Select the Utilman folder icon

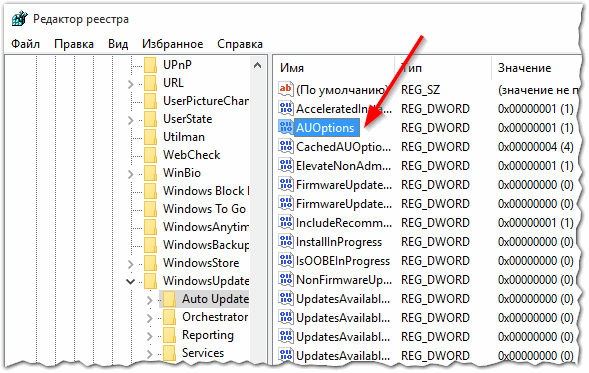point(150,137)
